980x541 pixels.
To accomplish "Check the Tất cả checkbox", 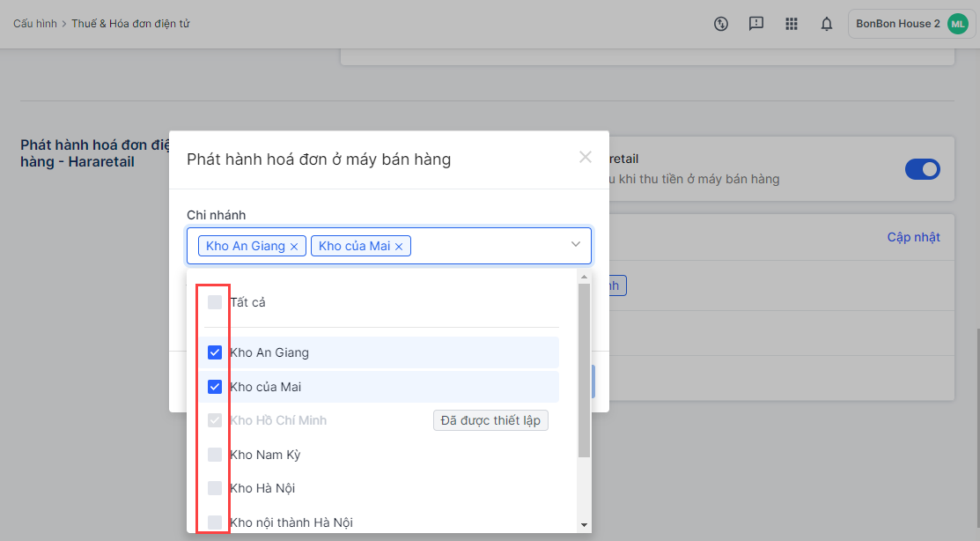I will tap(214, 302).
